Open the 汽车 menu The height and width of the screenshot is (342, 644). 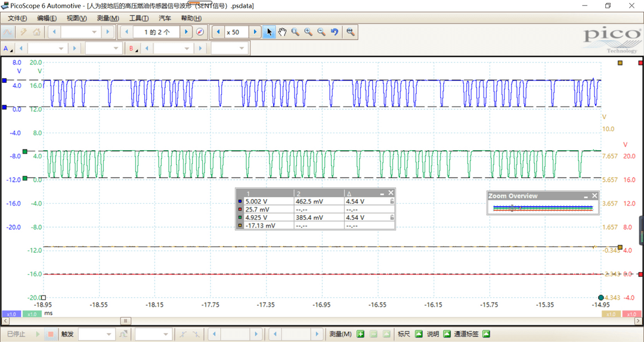[165, 18]
